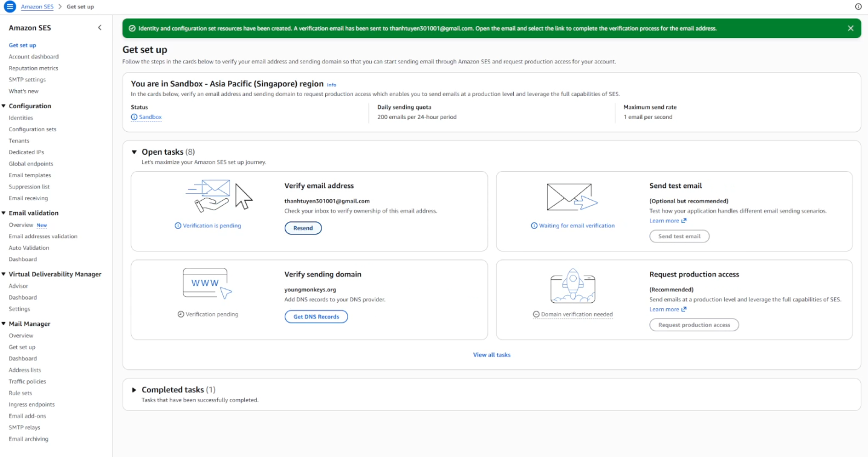The image size is (868, 457).
Task: Open Email templates in the sidebar
Action: tap(30, 175)
